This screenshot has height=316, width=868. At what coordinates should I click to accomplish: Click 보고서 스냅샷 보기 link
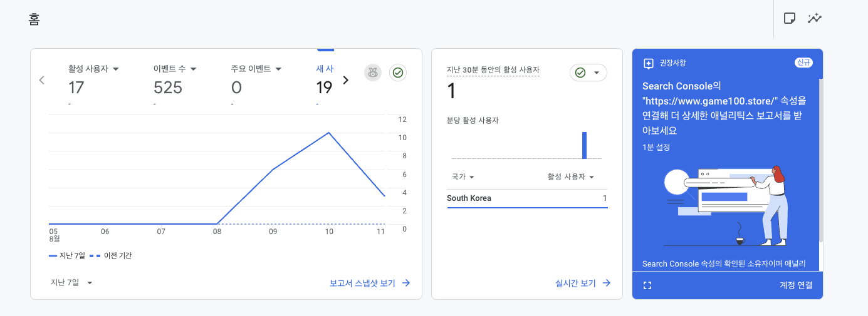tap(370, 283)
